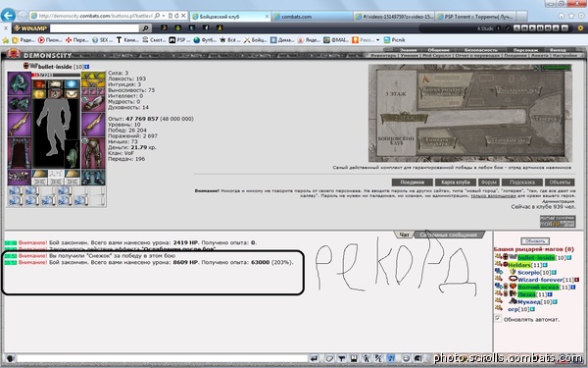Click the red HP bar above character

coord(56,76)
